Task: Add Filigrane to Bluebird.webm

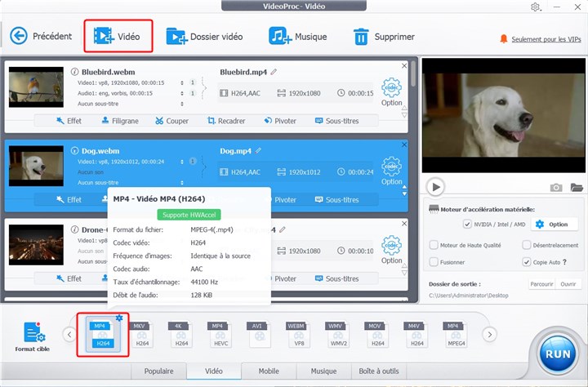Action: point(120,121)
